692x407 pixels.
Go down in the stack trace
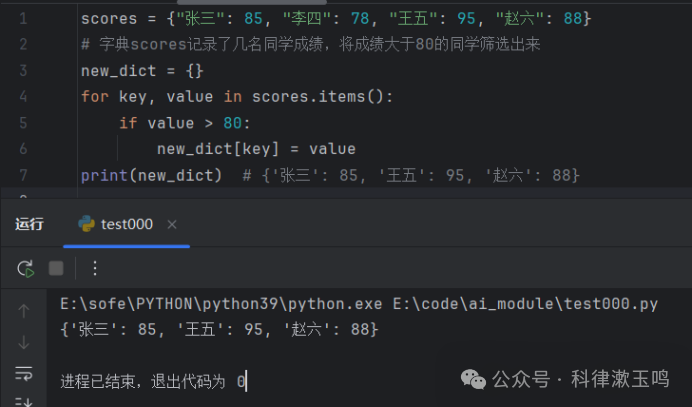(24, 342)
